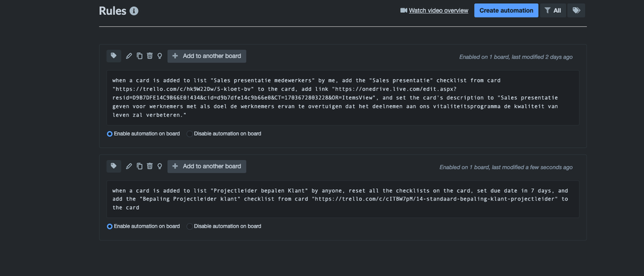644x276 pixels.
Task: Delete the Projectleider bepalen Klant rule
Action: click(x=150, y=166)
